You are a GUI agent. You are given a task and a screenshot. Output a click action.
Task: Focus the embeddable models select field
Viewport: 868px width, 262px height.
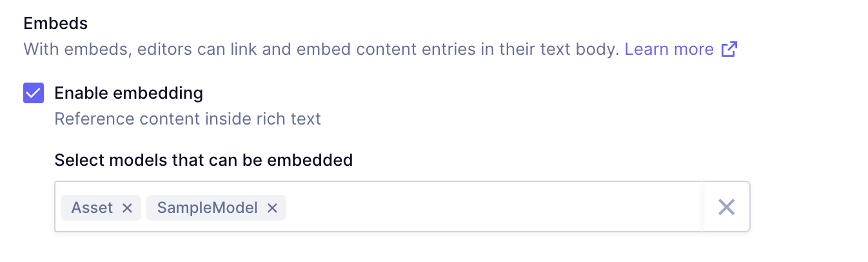[x=490, y=207]
